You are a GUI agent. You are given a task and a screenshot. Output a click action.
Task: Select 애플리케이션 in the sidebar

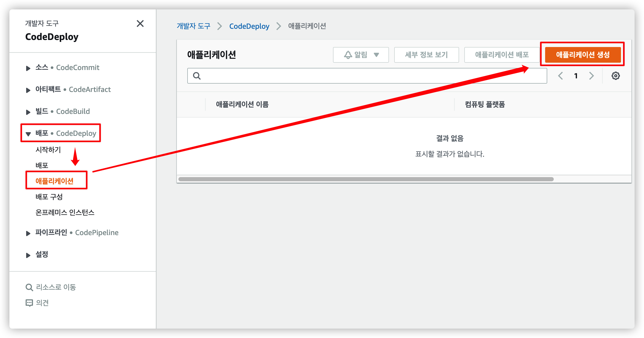[x=54, y=181]
